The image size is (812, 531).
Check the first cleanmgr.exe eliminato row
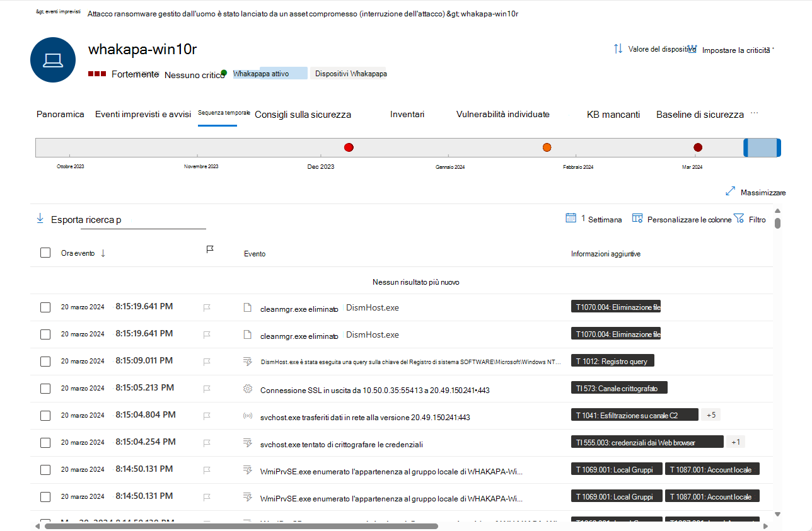[45, 307]
